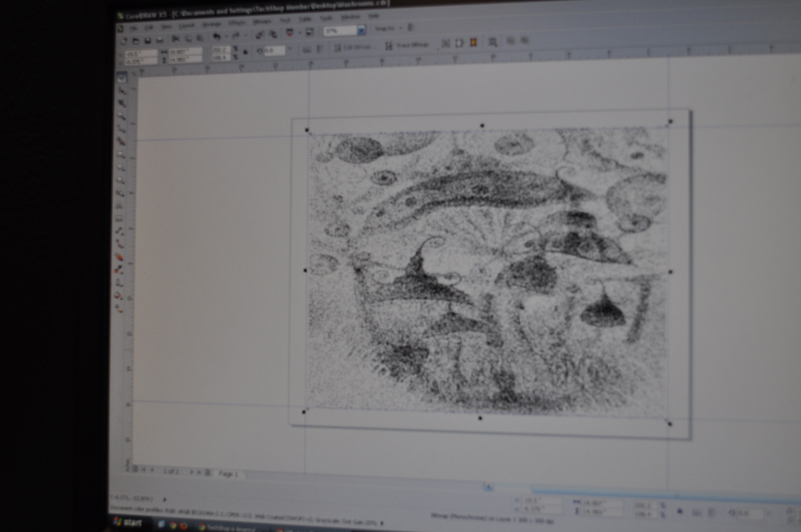Open the Undo history dropdown arrow
The image size is (801, 532).
click(226, 36)
